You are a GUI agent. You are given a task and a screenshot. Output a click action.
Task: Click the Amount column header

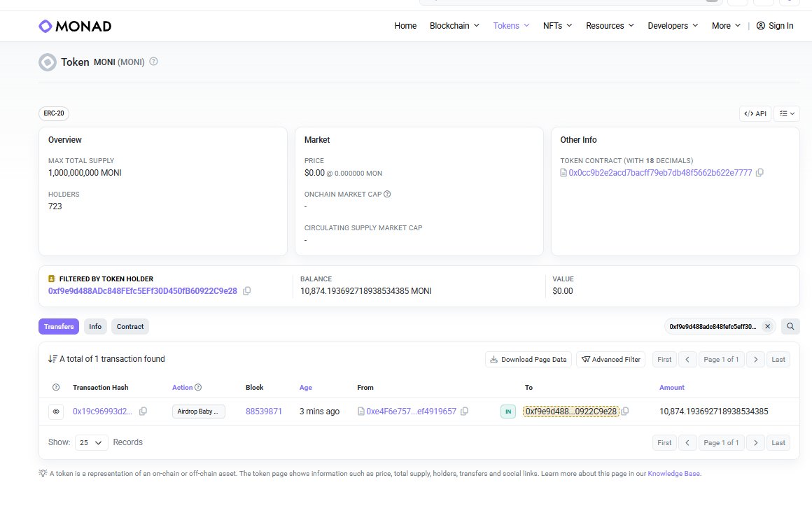point(672,388)
